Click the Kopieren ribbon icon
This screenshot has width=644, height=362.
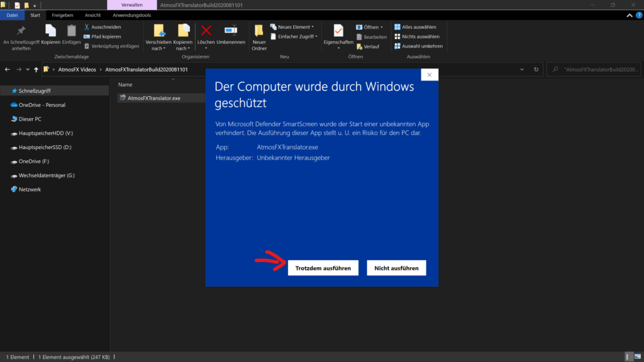[x=50, y=35]
